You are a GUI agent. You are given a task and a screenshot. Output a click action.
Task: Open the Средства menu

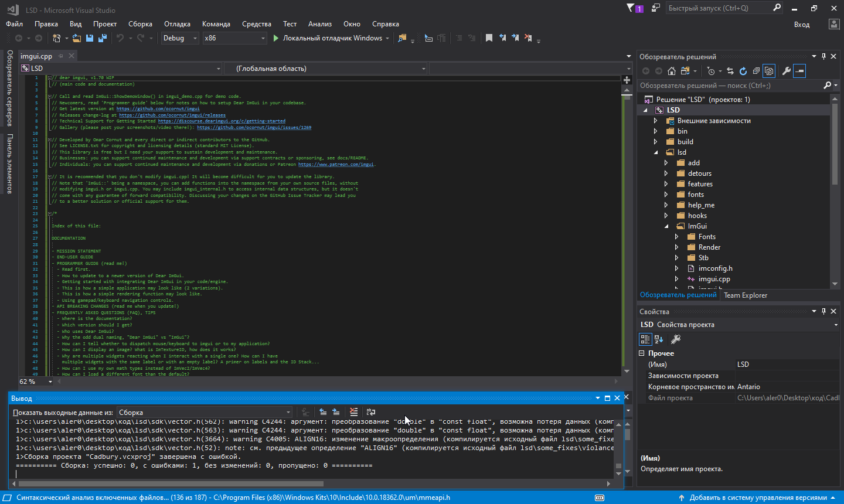(257, 24)
